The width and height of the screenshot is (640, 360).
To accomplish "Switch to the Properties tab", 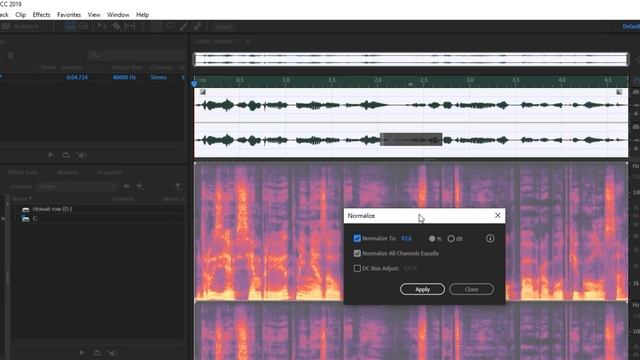I will [x=109, y=173].
